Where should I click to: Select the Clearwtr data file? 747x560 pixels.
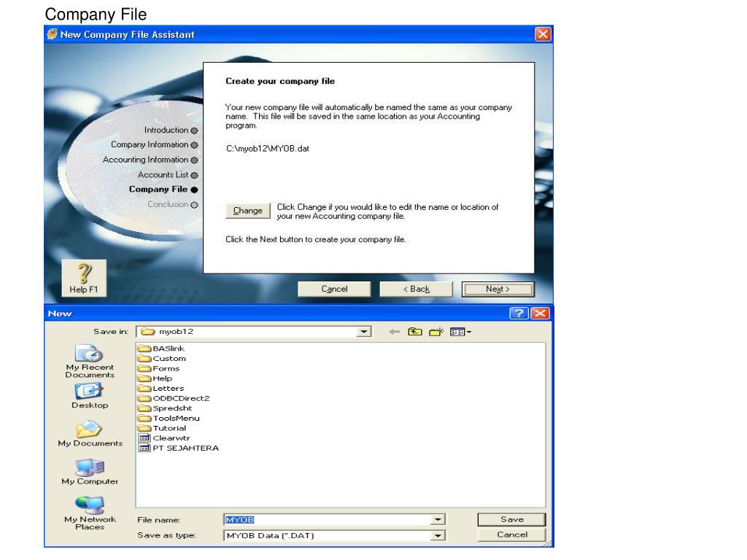[164, 438]
